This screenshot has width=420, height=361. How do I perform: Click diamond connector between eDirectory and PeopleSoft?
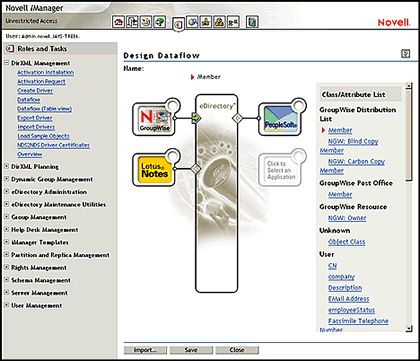(x=237, y=118)
